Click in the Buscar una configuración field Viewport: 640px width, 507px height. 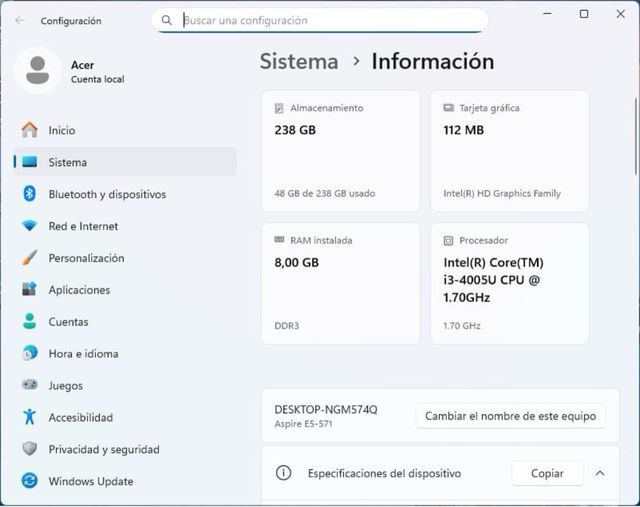(320, 20)
